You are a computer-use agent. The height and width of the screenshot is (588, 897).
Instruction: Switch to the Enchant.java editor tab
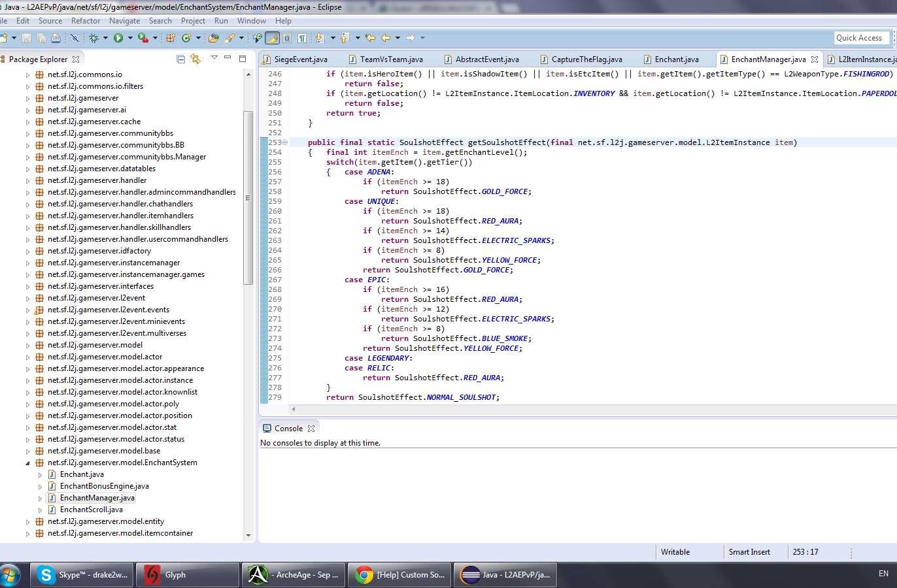click(x=675, y=59)
